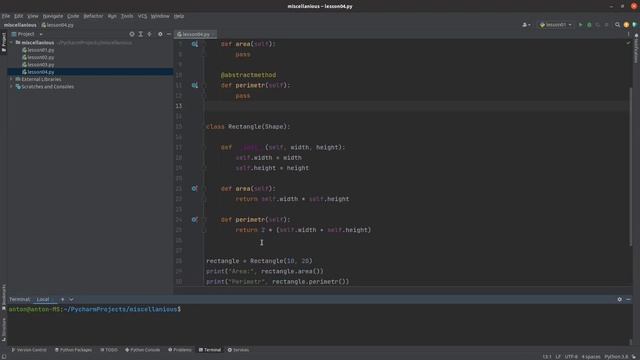Open the File menu

coord(6,16)
